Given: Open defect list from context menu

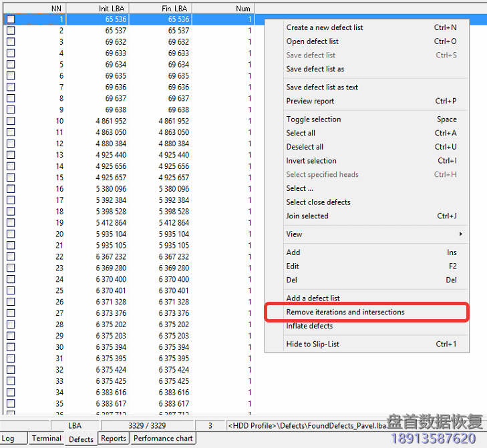Looking at the screenshot, I should [312, 41].
